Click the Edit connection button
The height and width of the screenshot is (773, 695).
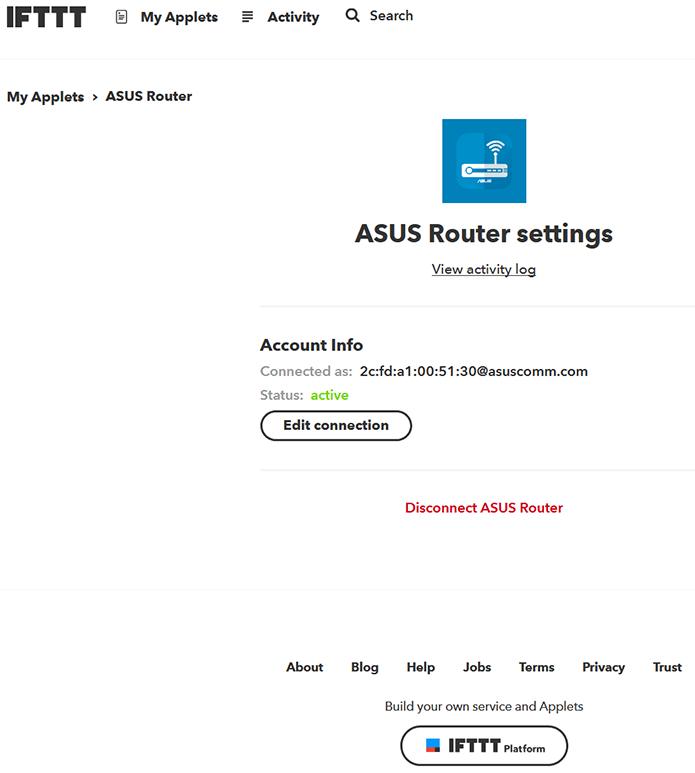(x=336, y=425)
